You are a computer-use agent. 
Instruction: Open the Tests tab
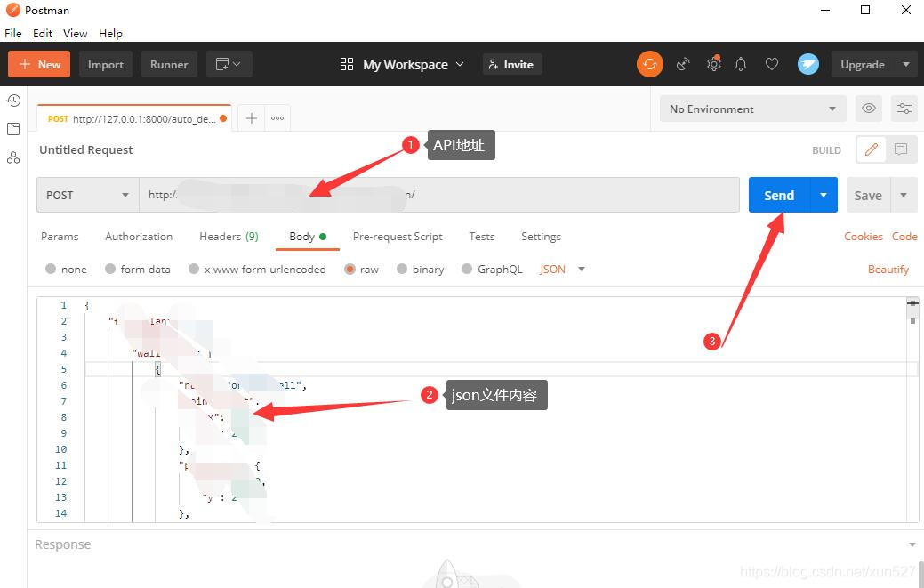coord(481,237)
